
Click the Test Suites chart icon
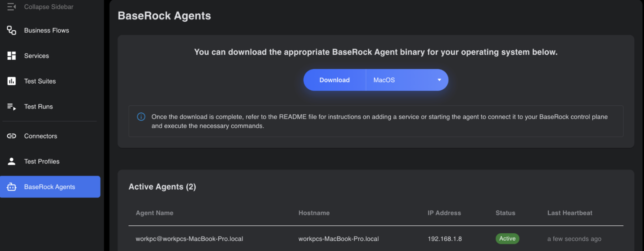click(x=12, y=81)
